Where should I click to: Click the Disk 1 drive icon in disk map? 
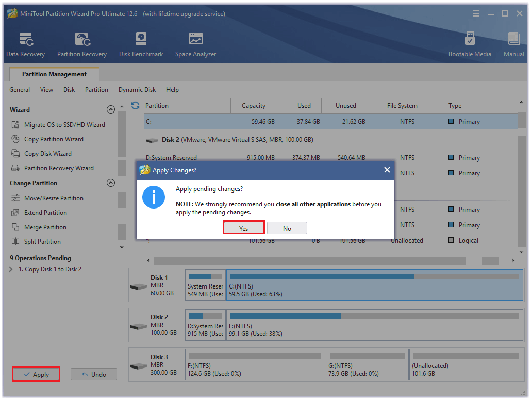(139, 286)
